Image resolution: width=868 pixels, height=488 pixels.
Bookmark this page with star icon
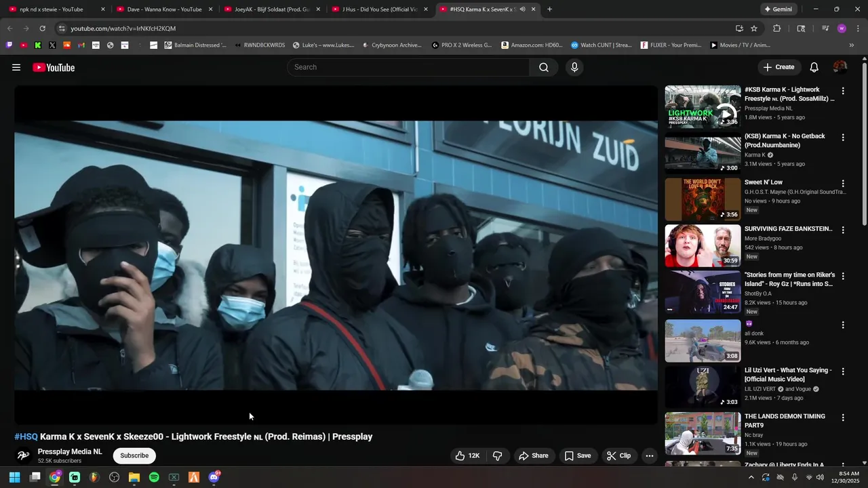click(x=754, y=28)
